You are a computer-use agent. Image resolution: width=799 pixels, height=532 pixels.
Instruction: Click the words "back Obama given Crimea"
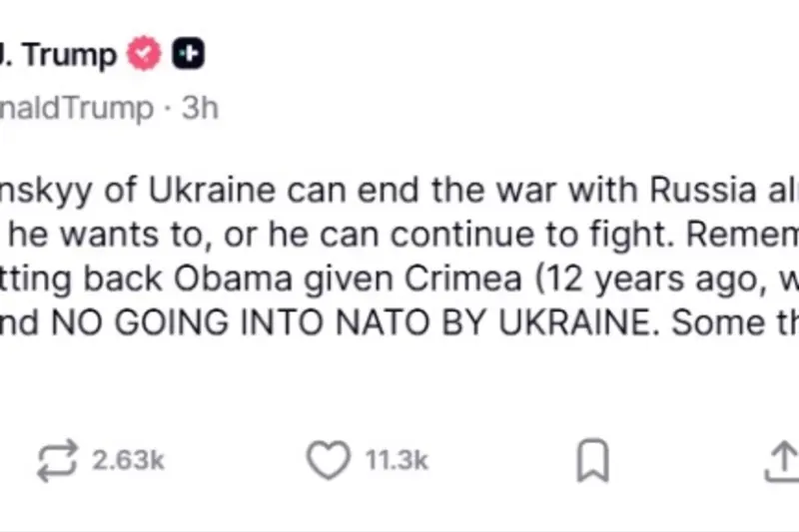[x=303, y=279]
